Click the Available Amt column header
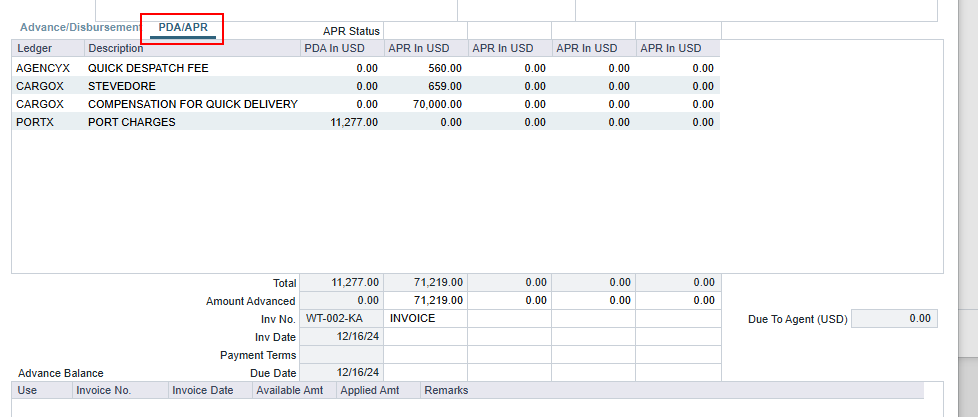 pos(294,390)
